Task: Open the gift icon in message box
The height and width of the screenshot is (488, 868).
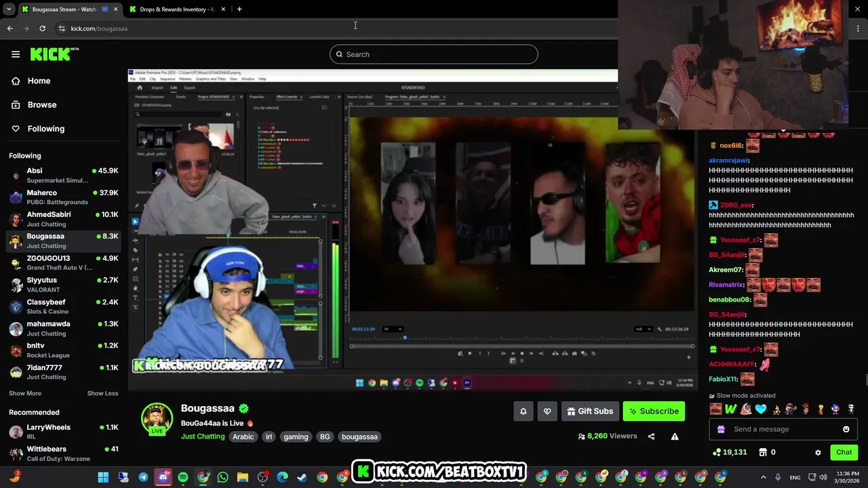Action: pyautogui.click(x=721, y=429)
